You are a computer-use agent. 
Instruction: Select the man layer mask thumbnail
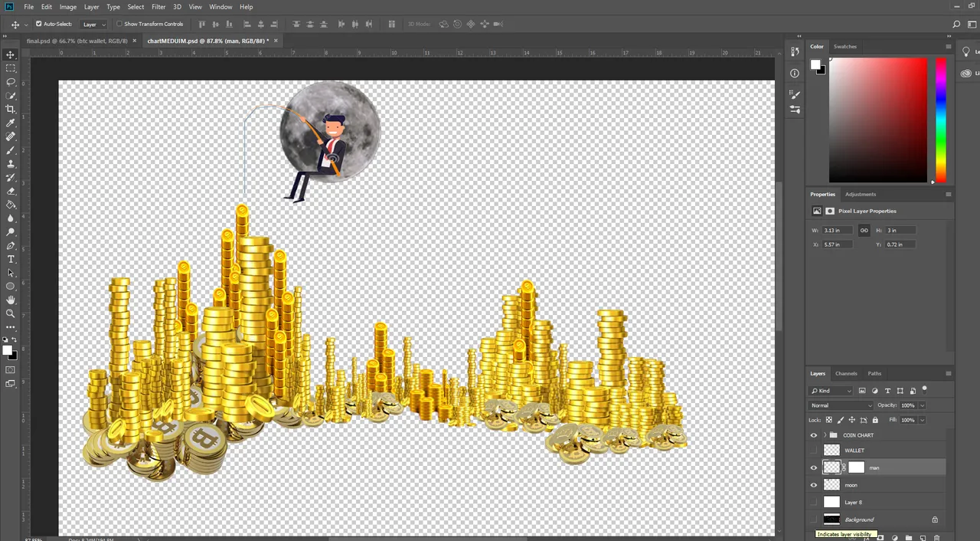(x=856, y=467)
